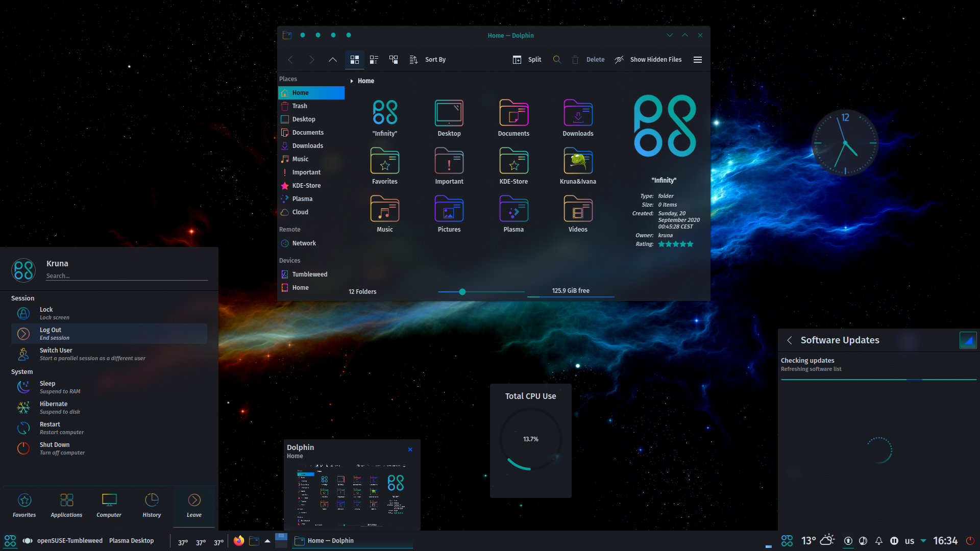Expand the Home breadcrumb arrow in Dolphin

point(351,81)
